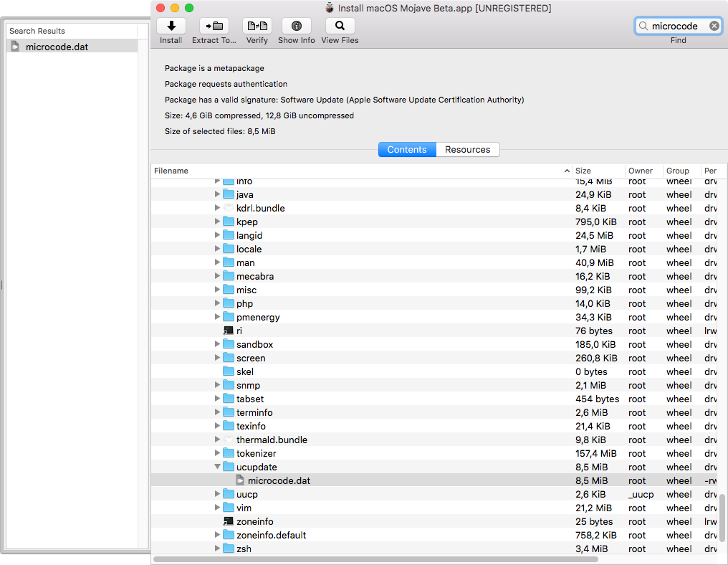Image resolution: width=728 pixels, height=565 pixels.
Task: Click the php folder icon
Action: click(229, 303)
